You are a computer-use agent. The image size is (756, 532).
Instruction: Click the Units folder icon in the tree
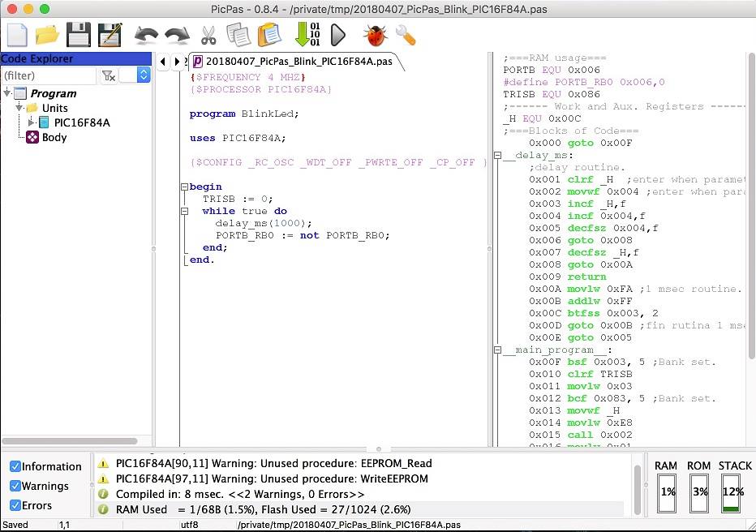tap(32, 108)
